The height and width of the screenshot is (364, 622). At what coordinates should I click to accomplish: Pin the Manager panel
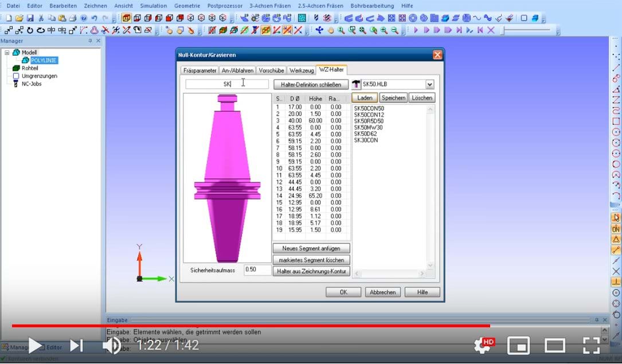coord(91,41)
